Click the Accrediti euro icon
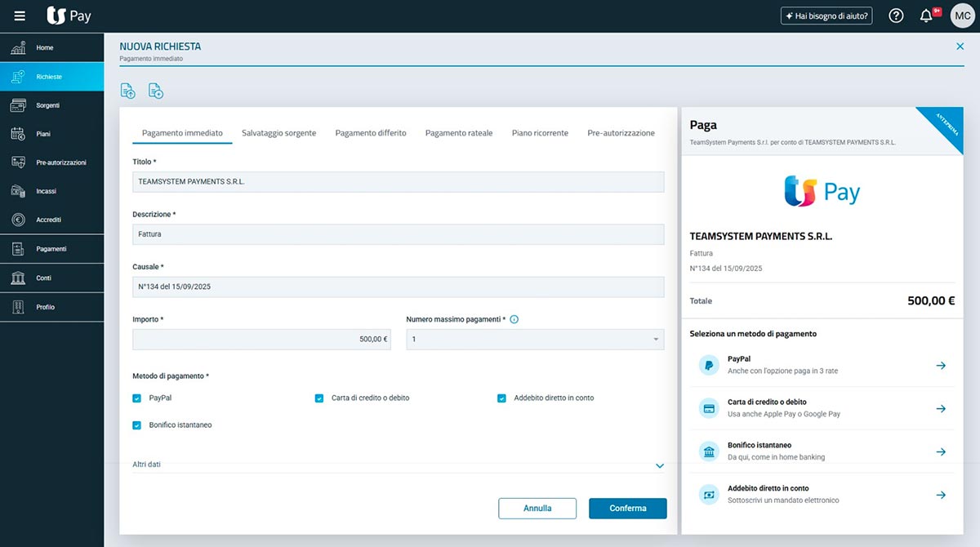Image resolution: width=980 pixels, height=547 pixels. tap(18, 220)
